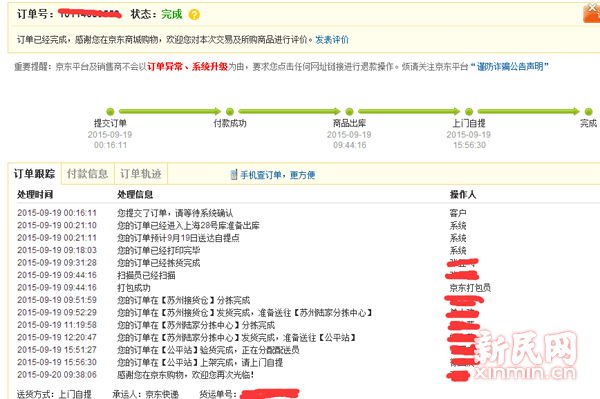Screen dimensions: 600x399
Task: Click the 完成 progress step dot
Action: (589, 112)
